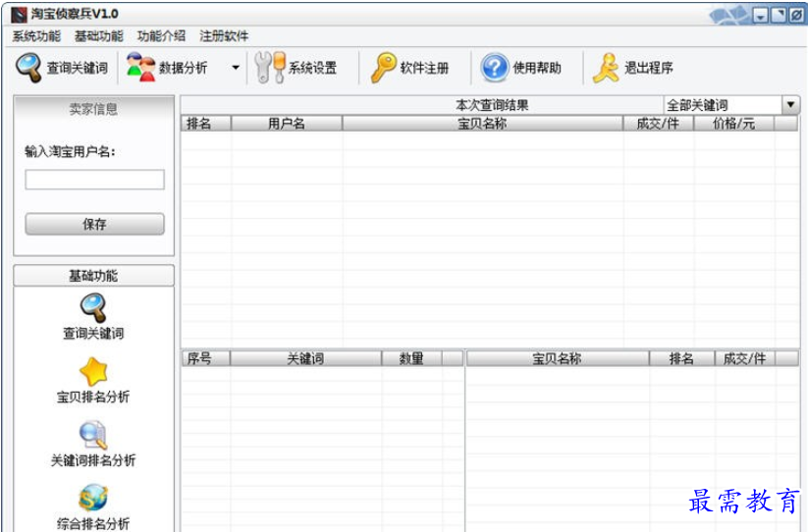Open the 系统功能 menu
This screenshot has height=532, width=808.
coord(36,36)
